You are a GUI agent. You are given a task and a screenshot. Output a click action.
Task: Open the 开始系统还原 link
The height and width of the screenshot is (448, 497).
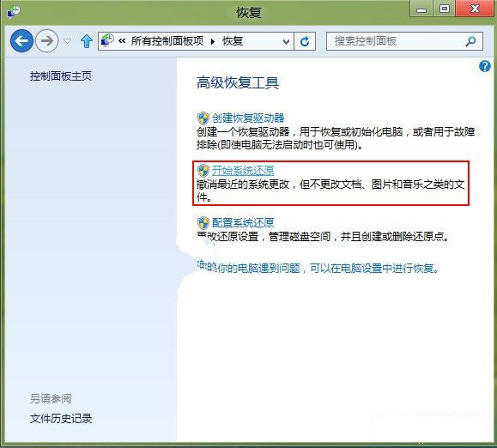coord(243,171)
